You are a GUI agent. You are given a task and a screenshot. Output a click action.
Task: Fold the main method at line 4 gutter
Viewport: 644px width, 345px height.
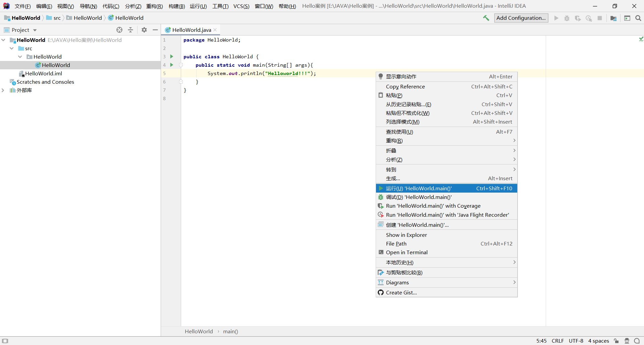(181, 65)
